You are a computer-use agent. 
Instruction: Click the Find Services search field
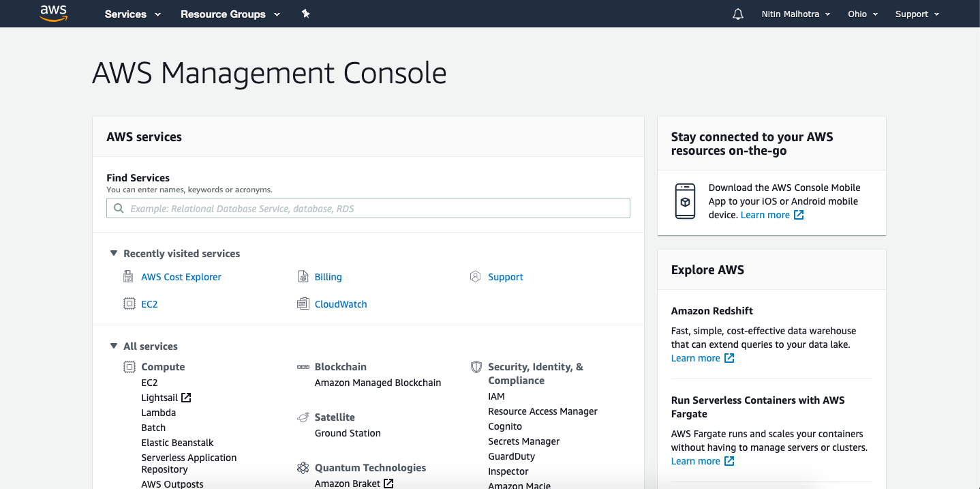368,208
